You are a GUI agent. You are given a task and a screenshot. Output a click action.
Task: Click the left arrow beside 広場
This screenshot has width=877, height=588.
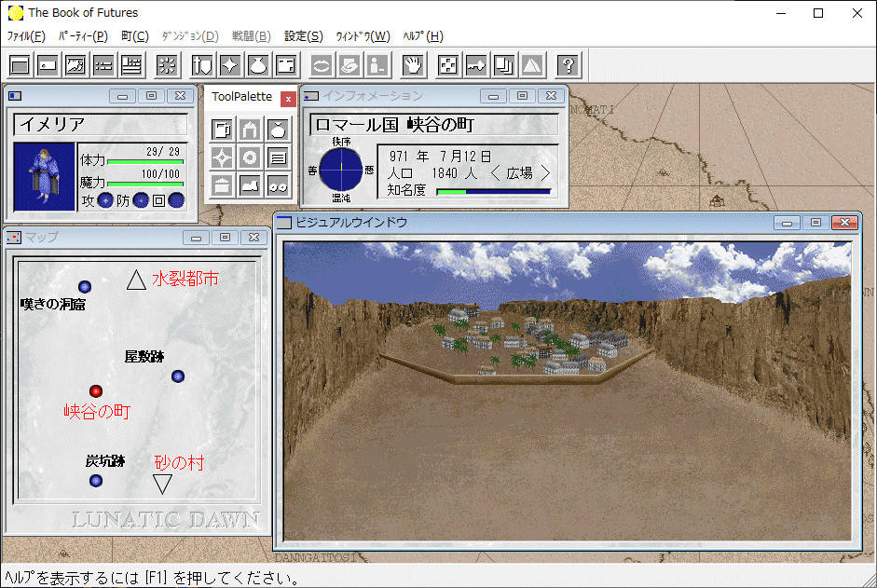point(496,173)
